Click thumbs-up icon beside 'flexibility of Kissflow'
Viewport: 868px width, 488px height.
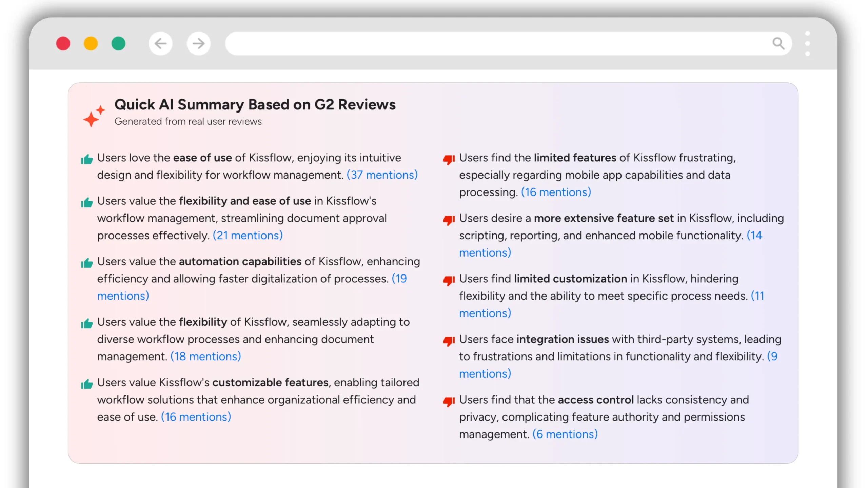click(x=87, y=323)
